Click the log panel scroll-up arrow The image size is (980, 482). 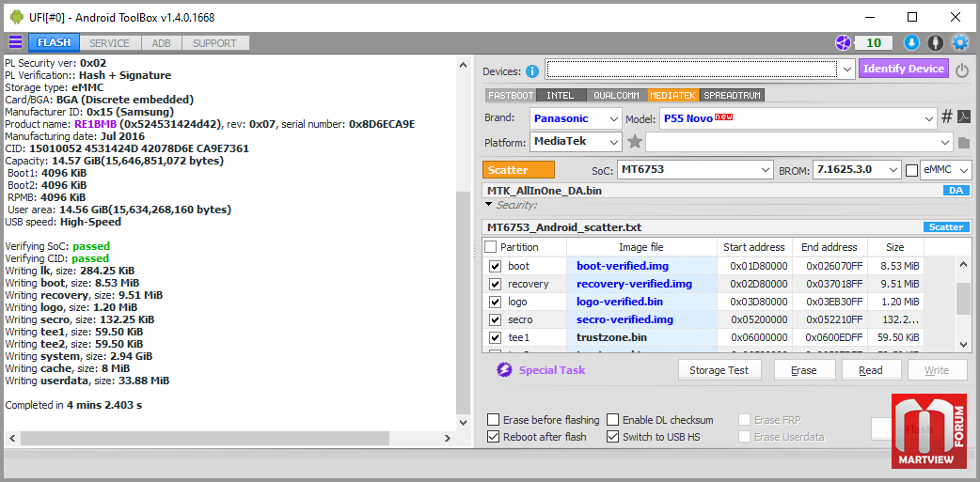[463, 65]
